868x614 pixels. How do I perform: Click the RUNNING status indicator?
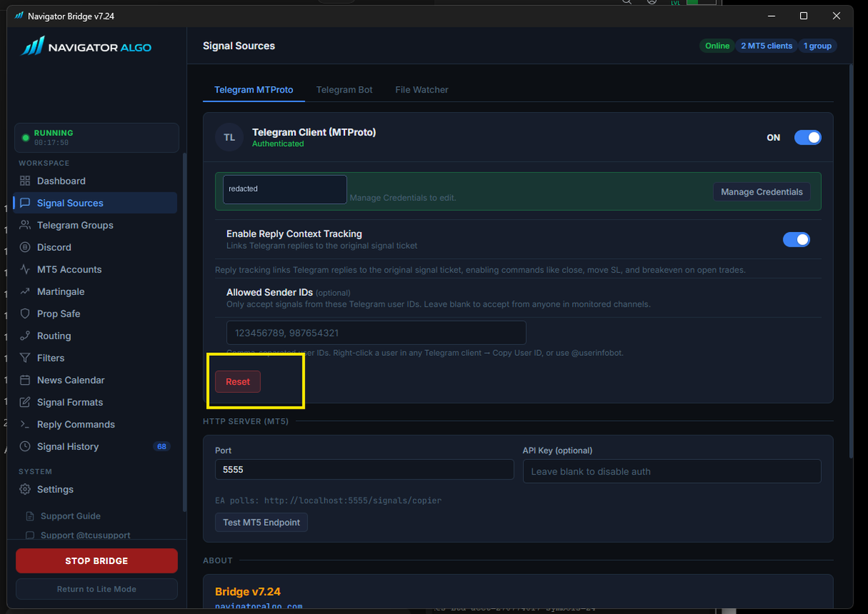[x=97, y=137]
